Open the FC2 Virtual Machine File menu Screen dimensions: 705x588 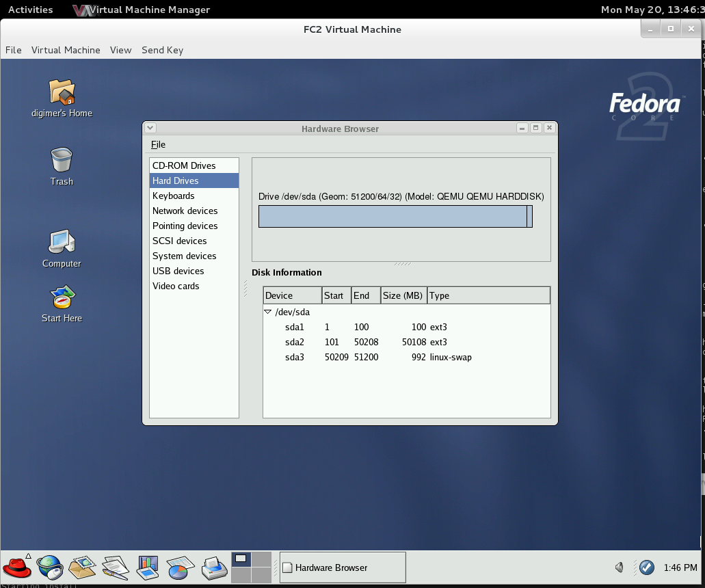(x=14, y=50)
